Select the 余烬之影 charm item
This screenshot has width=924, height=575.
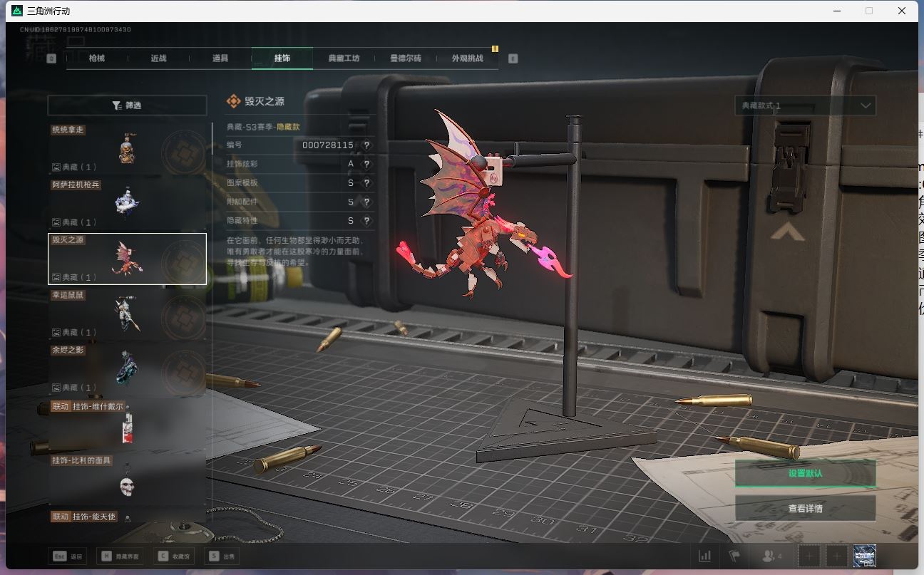127,368
